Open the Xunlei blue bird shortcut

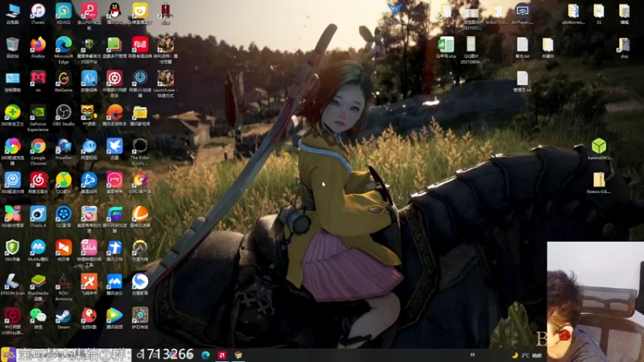(114, 149)
